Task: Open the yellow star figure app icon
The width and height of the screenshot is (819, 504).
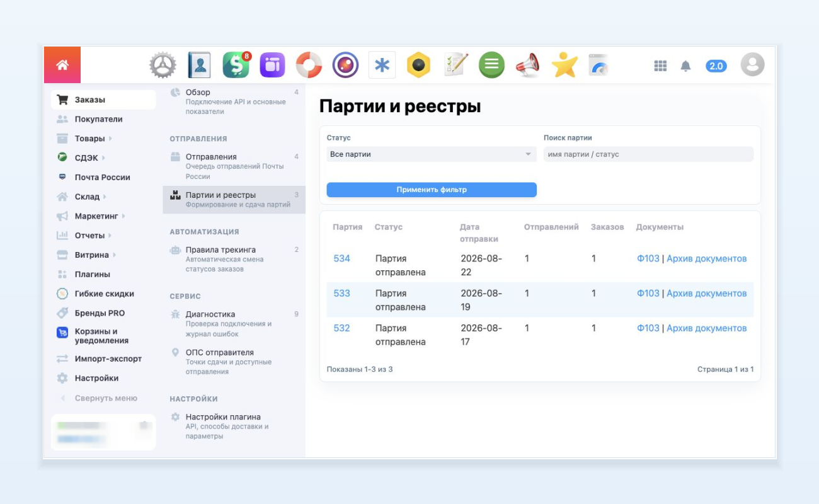Action: pyautogui.click(x=564, y=65)
